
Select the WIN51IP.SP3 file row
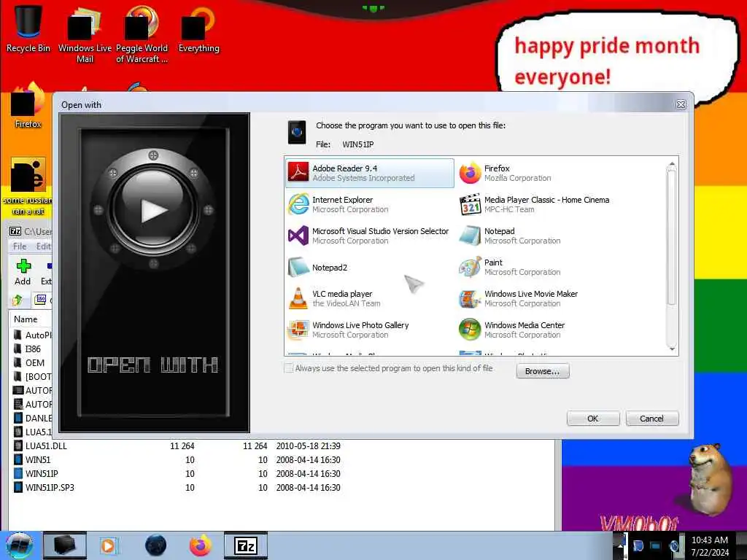pos(281,487)
